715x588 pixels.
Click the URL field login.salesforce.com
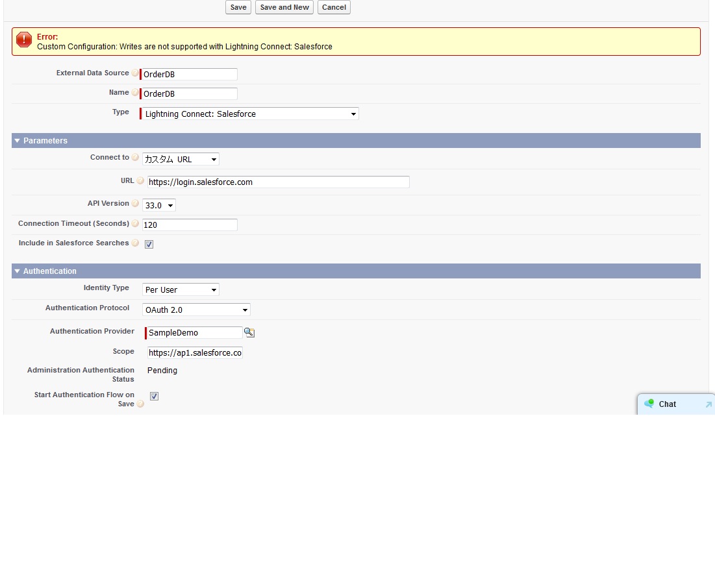[x=278, y=182]
